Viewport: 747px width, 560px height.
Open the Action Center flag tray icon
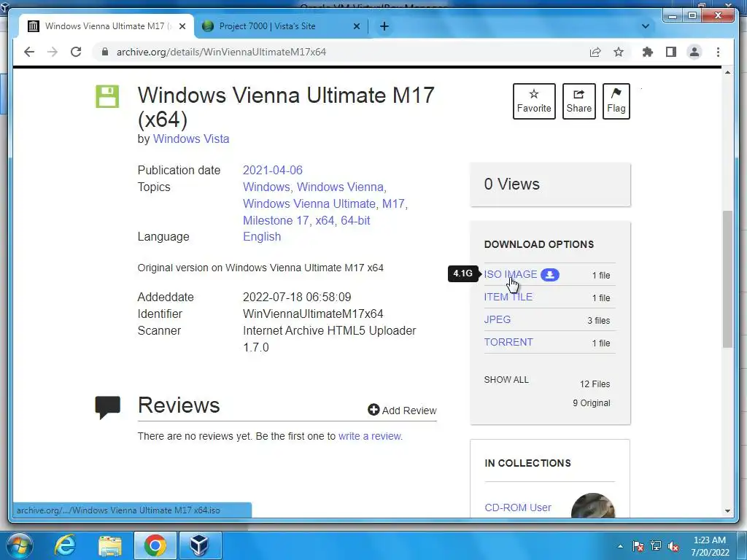(x=638, y=546)
